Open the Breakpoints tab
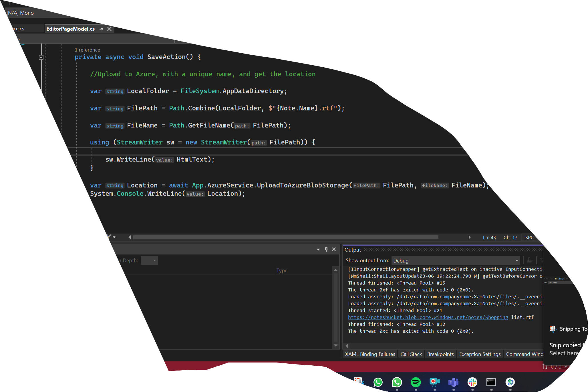 (440, 354)
